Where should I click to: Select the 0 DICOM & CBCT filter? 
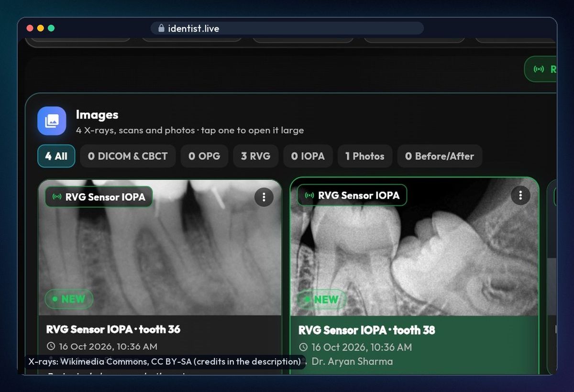pos(128,156)
